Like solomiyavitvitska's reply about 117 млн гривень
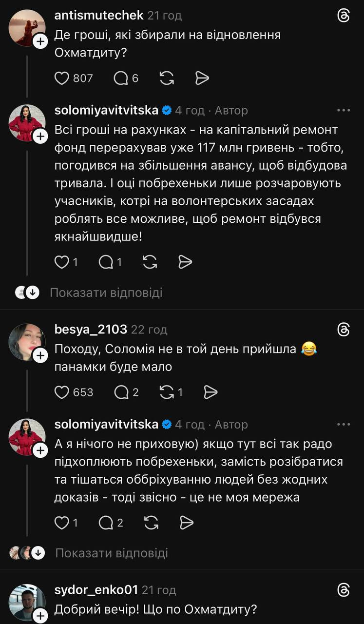The image size is (364, 624). pos(61,263)
